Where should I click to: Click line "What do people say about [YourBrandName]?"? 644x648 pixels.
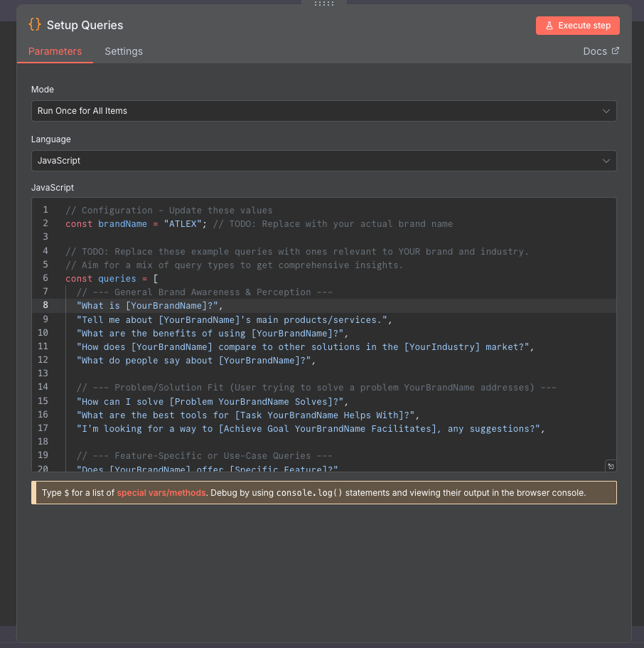point(196,361)
